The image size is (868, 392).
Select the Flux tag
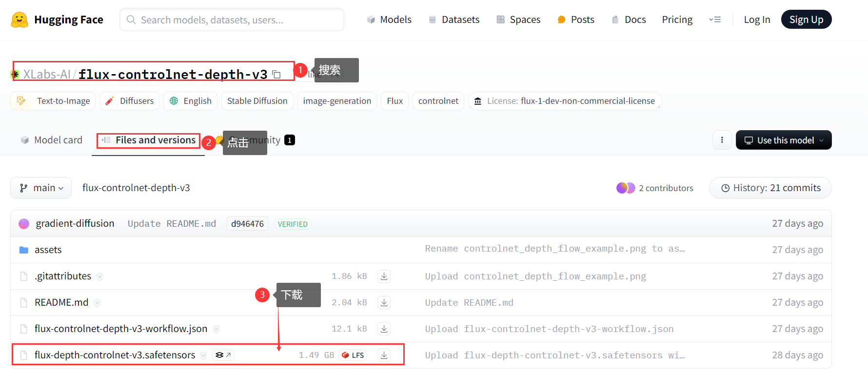click(x=395, y=101)
